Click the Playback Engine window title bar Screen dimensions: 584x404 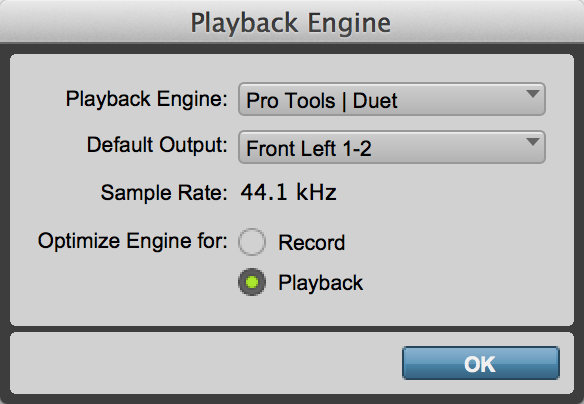tap(292, 21)
